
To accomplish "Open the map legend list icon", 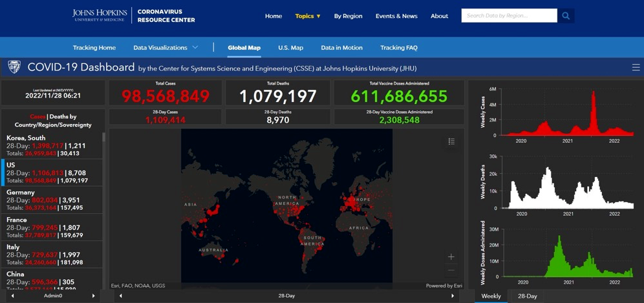I will [x=451, y=141].
